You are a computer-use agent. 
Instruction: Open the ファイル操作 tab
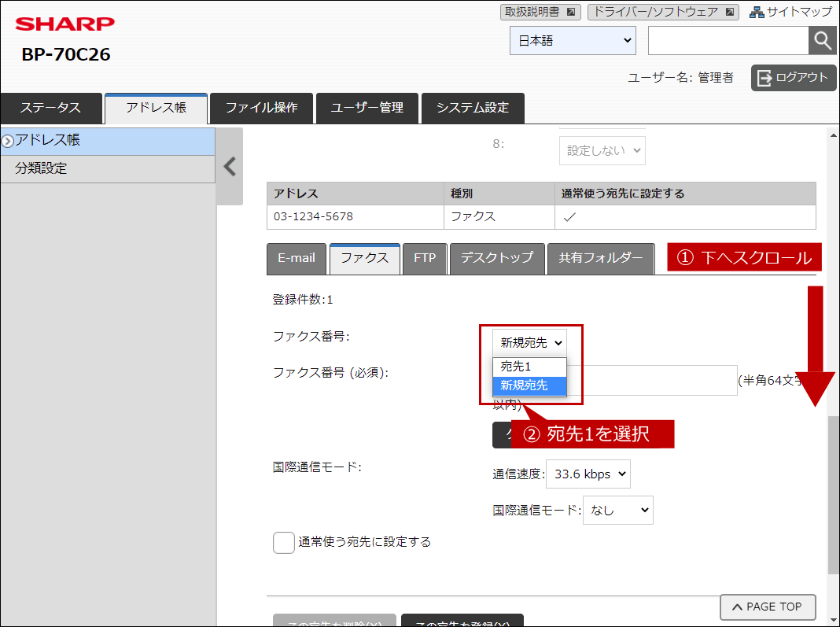click(x=261, y=108)
